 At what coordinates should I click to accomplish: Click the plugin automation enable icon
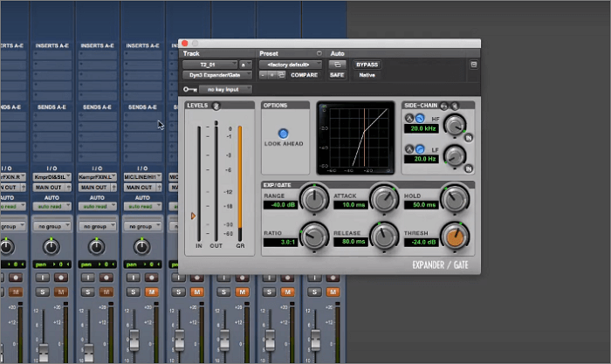tap(337, 65)
